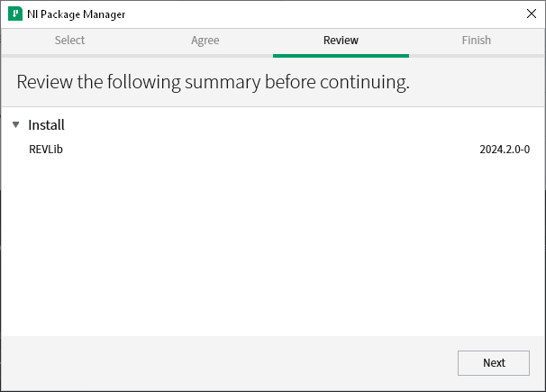
Task: Click the gray footer bar left of Next
Action: coord(225,362)
